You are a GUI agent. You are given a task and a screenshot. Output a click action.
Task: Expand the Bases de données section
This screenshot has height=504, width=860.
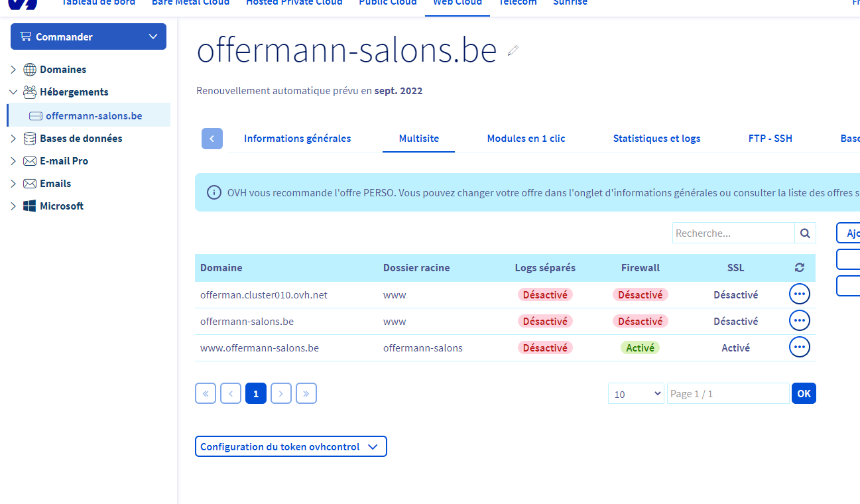[13, 139]
